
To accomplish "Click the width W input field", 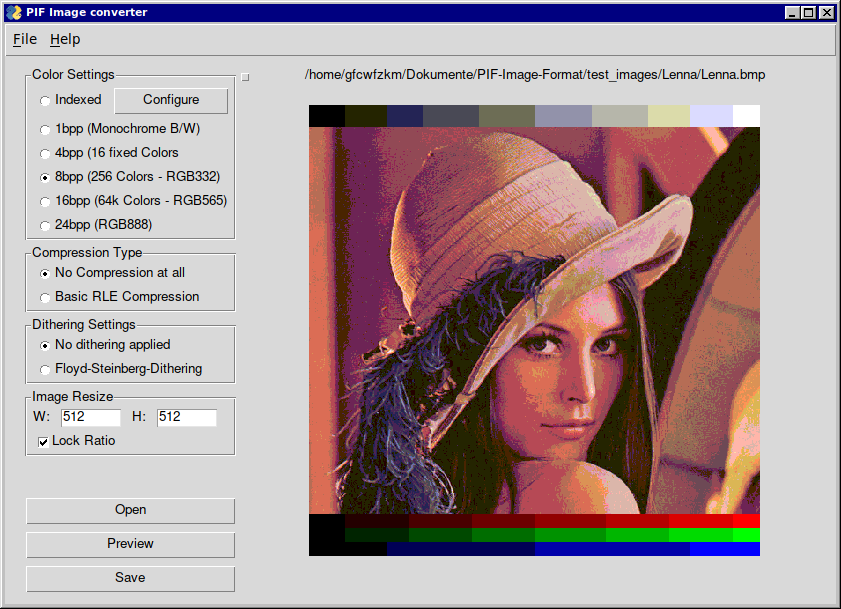I will pos(91,417).
